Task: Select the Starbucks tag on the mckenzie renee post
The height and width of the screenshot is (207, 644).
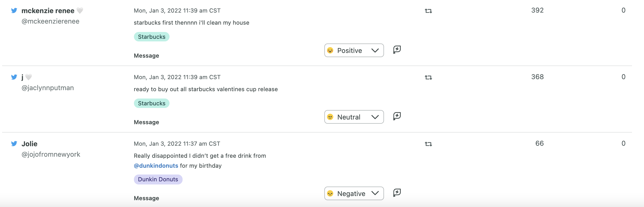Action: (x=151, y=37)
